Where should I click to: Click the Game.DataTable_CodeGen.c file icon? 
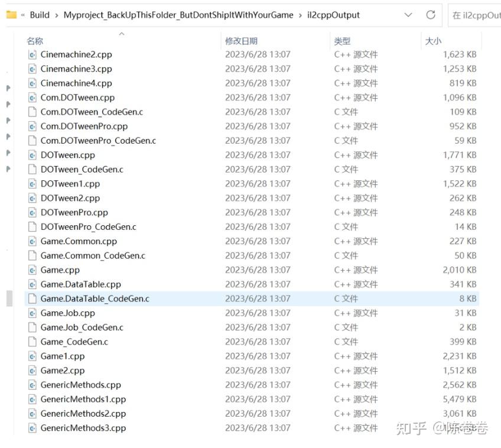(x=32, y=299)
